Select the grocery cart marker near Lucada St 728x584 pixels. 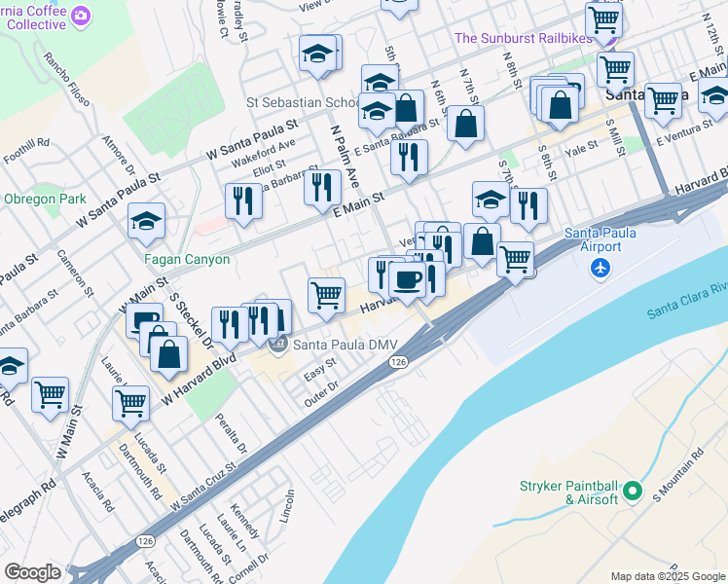pyautogui.click(x=131, y=403)
